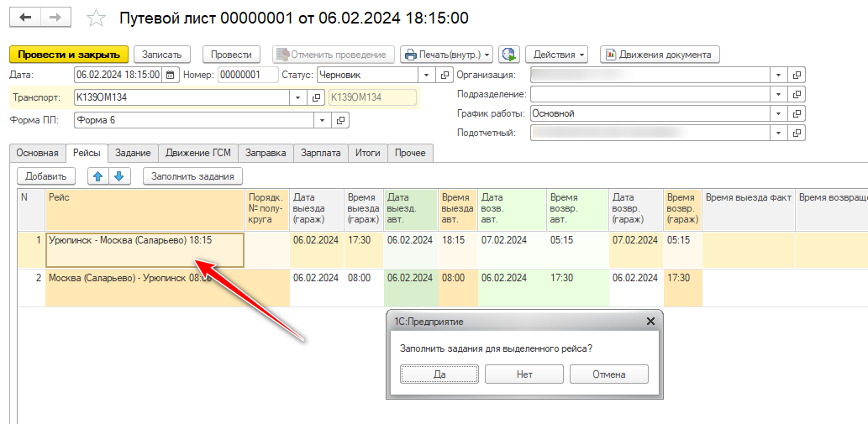Open the organization record with open-form icon

(x=797, y=75)
